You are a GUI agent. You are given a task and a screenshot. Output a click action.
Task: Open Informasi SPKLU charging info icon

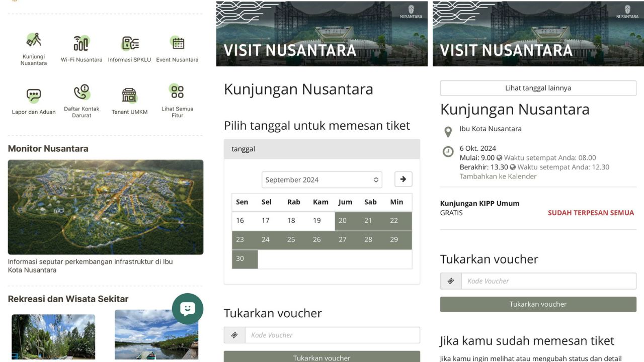click(x=130, y=44)
